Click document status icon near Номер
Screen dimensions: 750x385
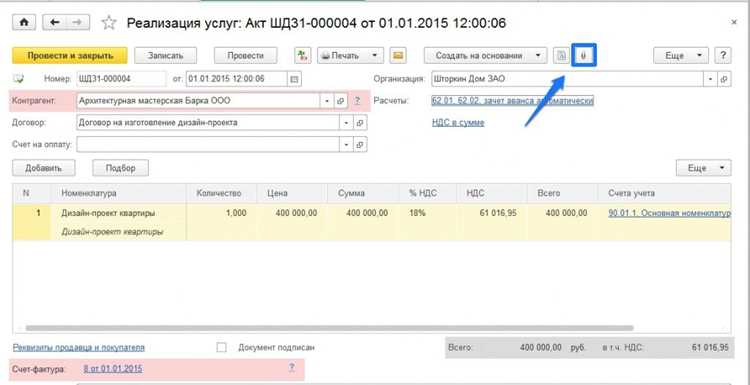point(20,78)
